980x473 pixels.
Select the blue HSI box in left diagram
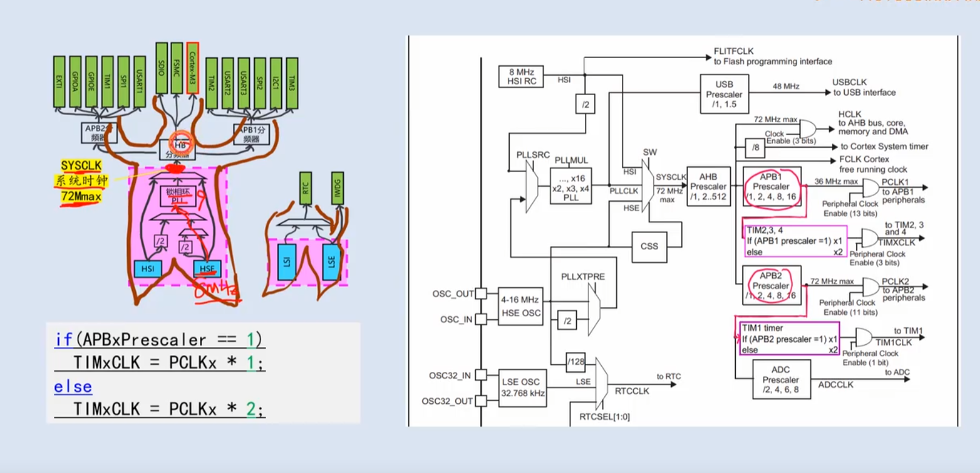(x=148, y=268)
